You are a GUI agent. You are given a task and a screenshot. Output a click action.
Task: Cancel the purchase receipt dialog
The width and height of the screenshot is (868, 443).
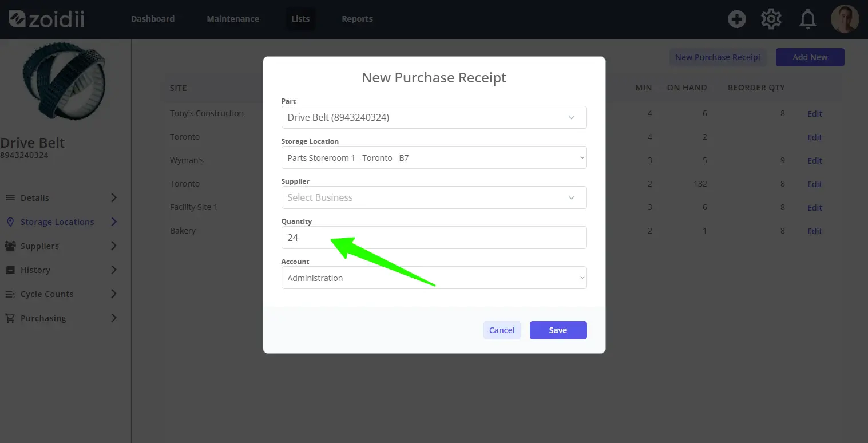click(502, 330)
